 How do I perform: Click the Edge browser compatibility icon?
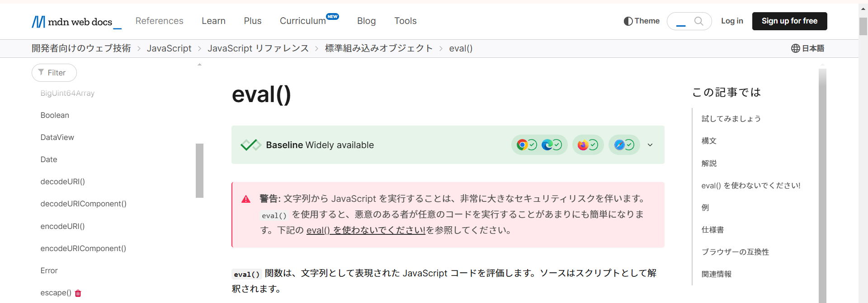547,145
